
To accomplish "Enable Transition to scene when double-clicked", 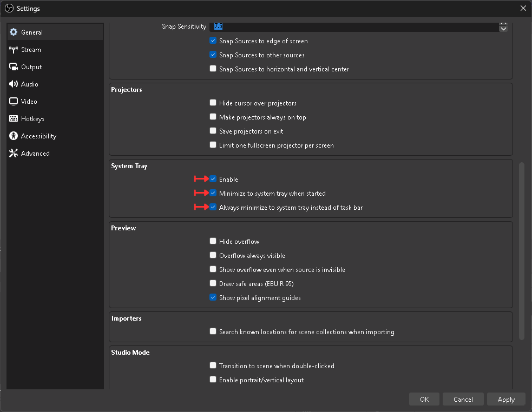I will pos(213,366).
